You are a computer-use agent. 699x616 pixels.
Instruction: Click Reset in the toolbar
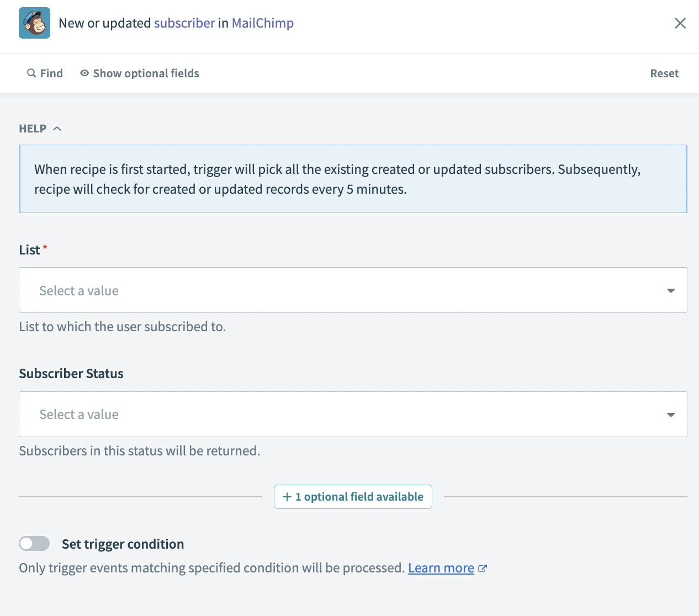coord(664,73)
